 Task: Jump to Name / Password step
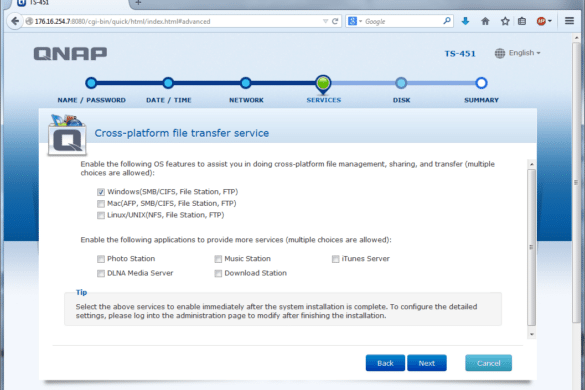tap(91, 83)
